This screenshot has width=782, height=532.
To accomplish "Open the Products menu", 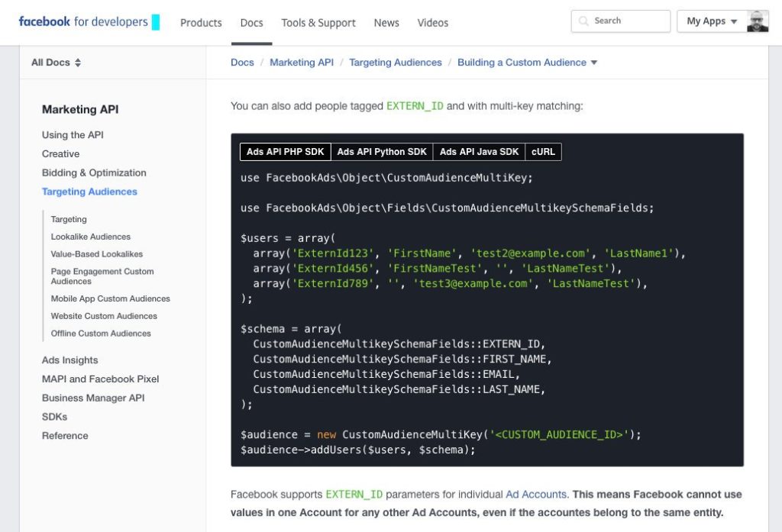I will click(201, 23).
